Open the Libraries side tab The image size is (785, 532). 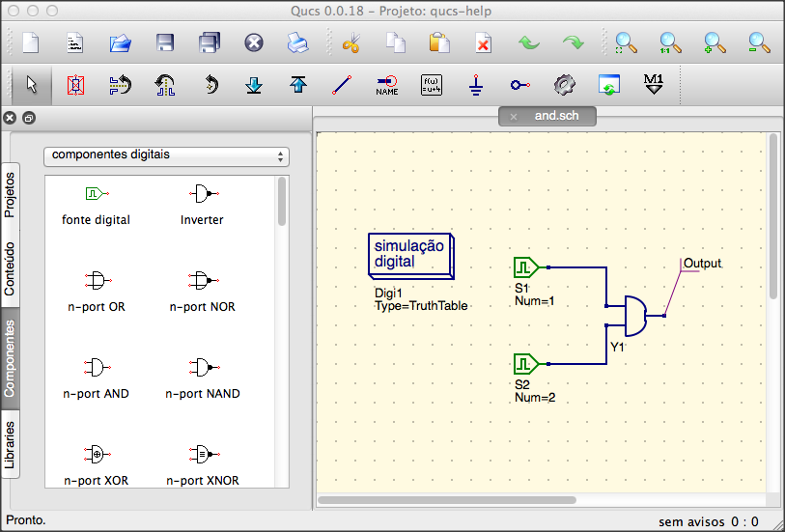click(x=10, y=445)
